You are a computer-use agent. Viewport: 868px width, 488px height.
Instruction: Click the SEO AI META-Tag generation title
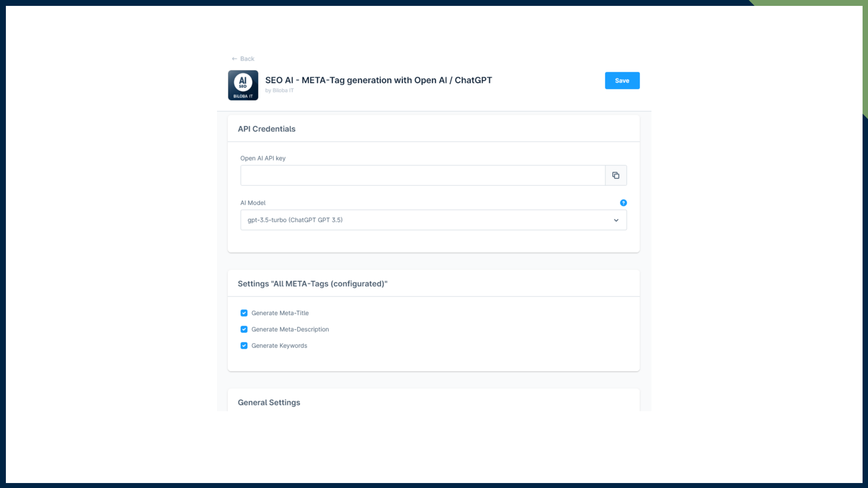378,80
